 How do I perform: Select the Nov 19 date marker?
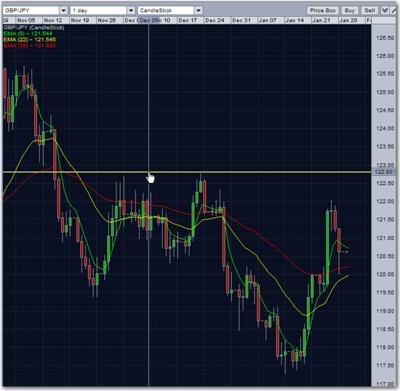point(80,20)
